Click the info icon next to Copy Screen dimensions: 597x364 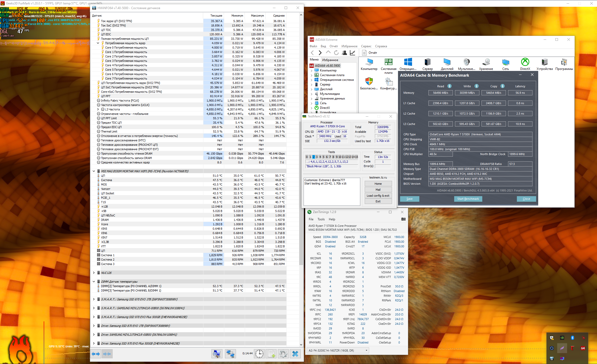[x=502, y=86]
